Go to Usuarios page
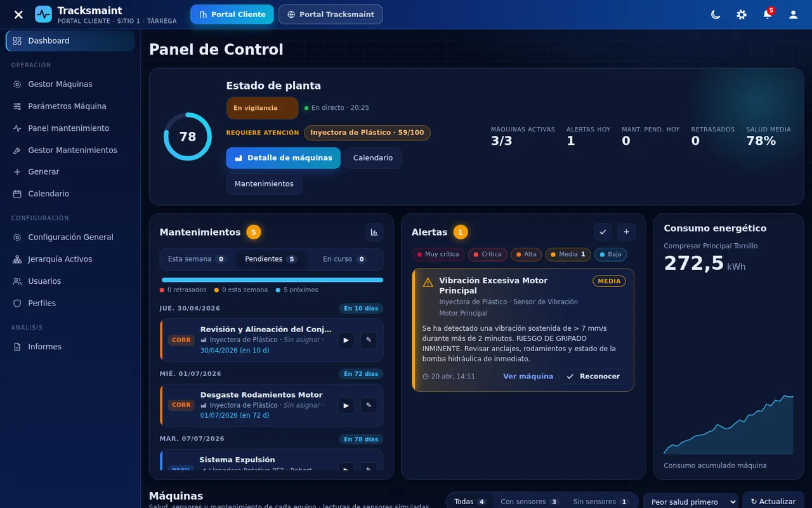Viewport: 812px width, 508px height. pyautogui.click(x=70, y=281)
